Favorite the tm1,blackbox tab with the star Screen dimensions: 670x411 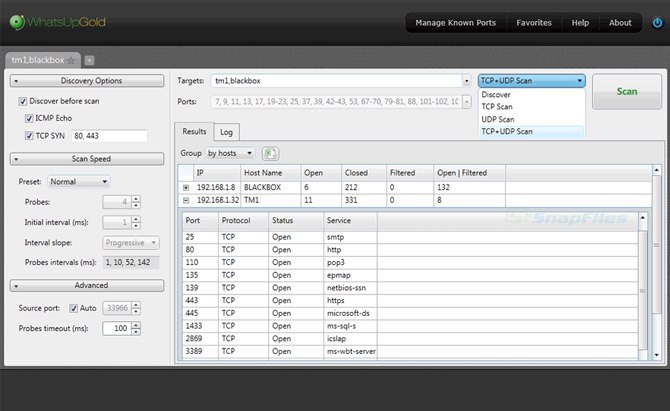[x=71, y=60]
